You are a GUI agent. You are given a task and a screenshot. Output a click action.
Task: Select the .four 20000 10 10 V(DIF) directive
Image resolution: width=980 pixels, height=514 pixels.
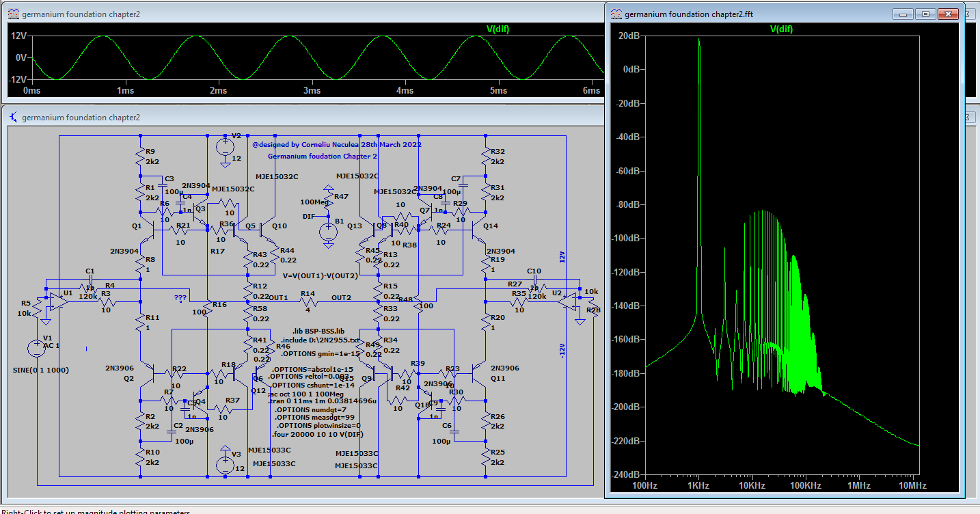coord(318,434)
